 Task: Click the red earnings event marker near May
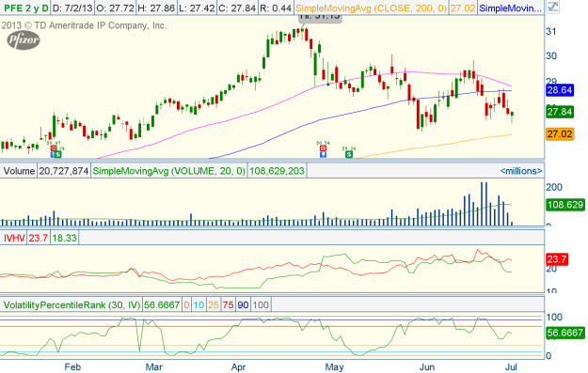coord(323,148)
